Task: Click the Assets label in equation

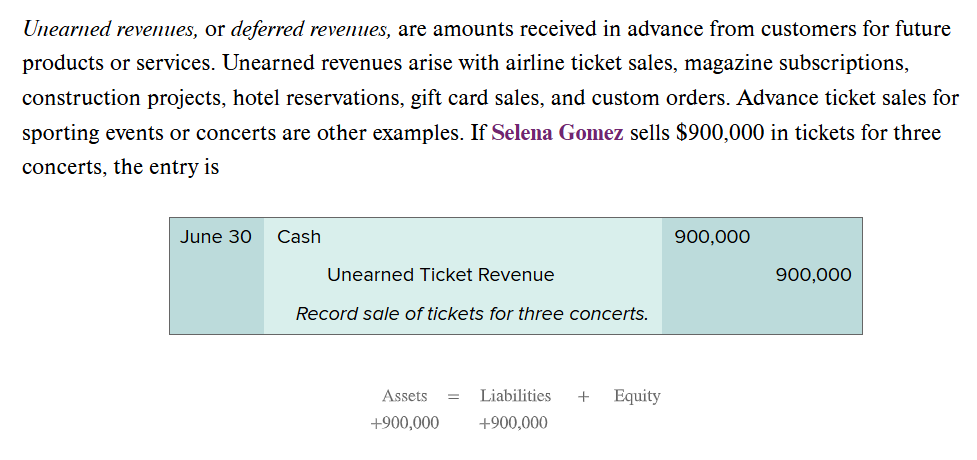Action: [x=404, y=396]
